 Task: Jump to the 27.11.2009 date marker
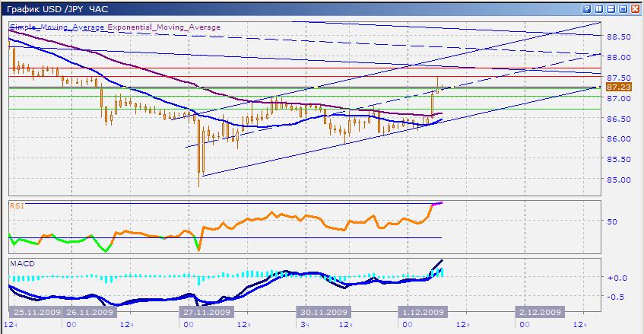tap(205, 312)
